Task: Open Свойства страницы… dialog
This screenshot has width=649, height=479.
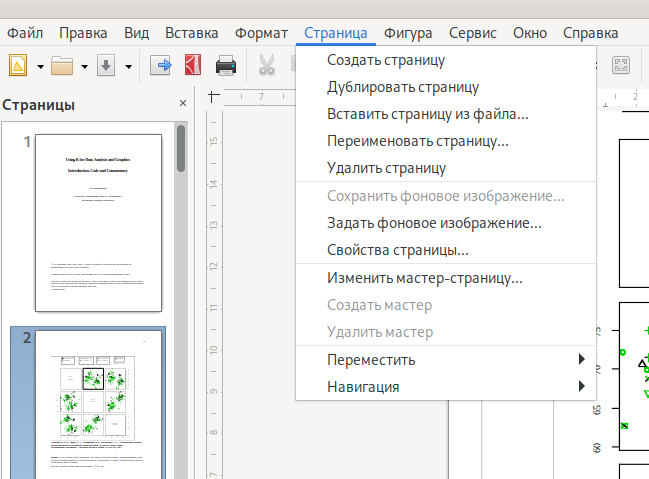Action: pyautogui.click(x=397, y=250)
